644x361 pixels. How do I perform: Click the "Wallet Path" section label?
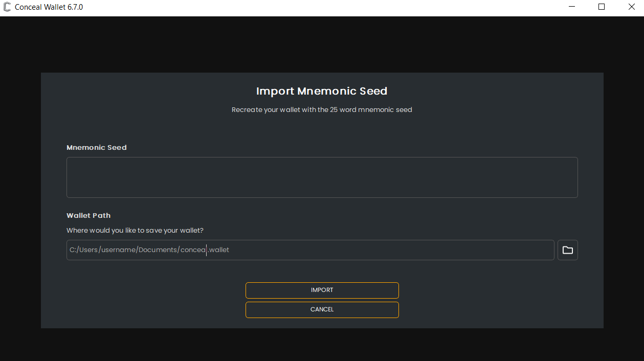[x=88, y=215]
